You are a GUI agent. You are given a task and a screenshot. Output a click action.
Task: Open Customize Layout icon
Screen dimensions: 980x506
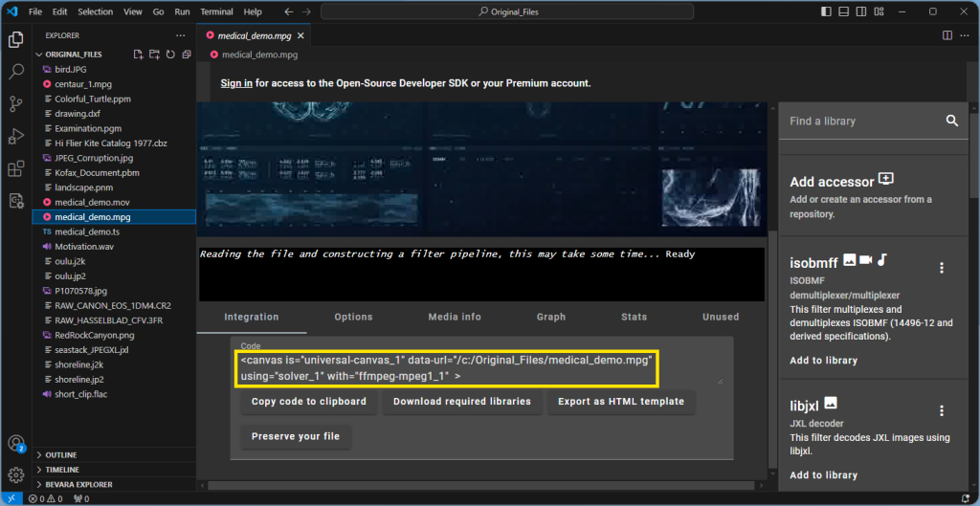tap(879, 11)
